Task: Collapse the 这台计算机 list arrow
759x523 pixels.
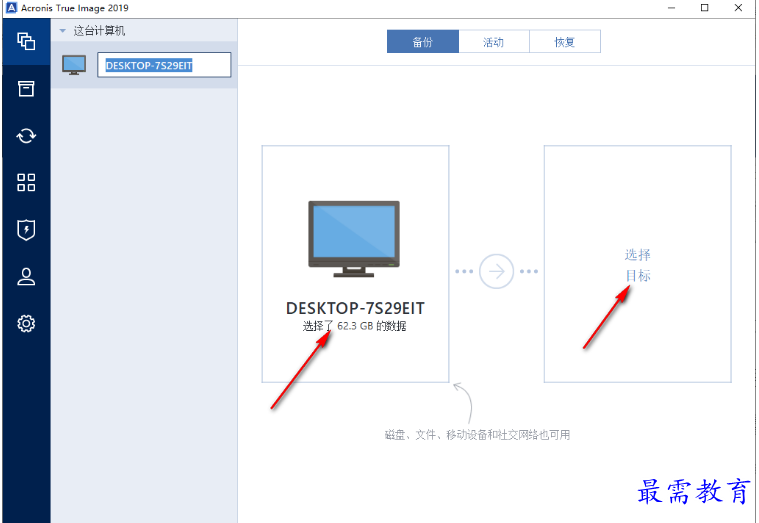Action: (x=62, y=31)
